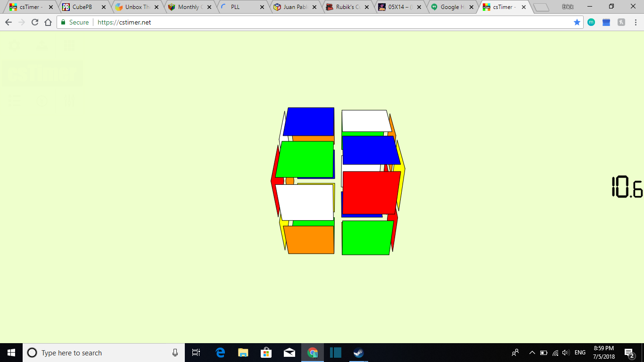
Task: Open the grey K extension
Action: pyautogui.click(x=621, y=22)
